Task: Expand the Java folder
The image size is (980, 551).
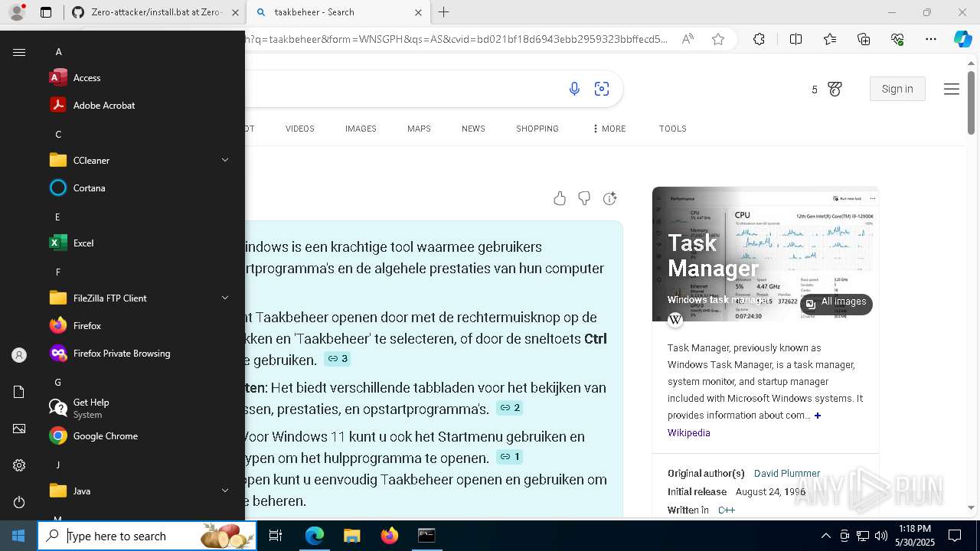Action: [x=141, y=491]
